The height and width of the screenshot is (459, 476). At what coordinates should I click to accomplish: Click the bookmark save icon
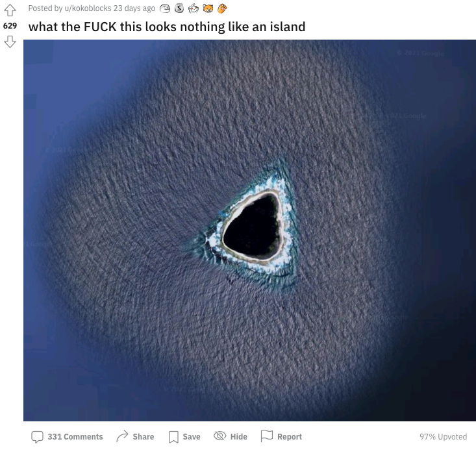pos(173,437)
